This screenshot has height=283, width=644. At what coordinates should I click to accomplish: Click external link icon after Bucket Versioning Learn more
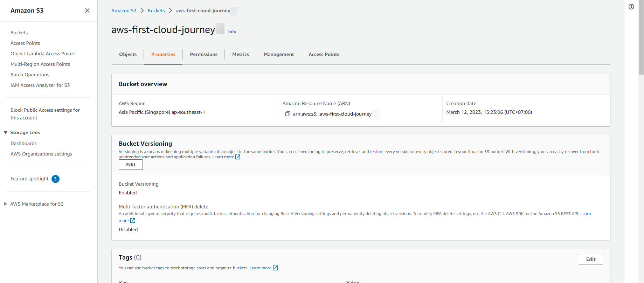[x=238, y=157]
